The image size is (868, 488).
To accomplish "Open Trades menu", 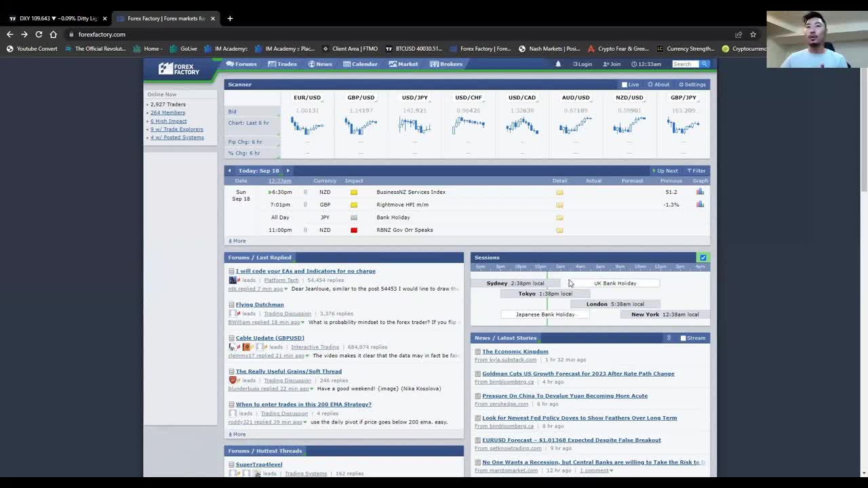I will (x=282, y=64).
